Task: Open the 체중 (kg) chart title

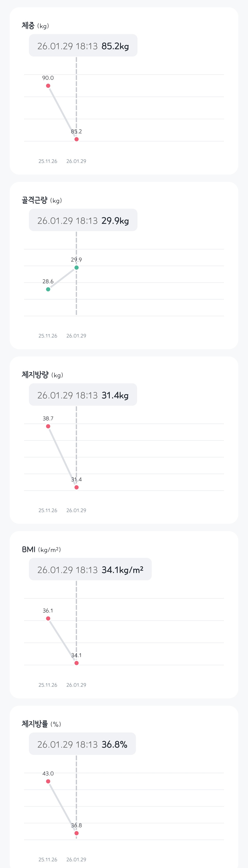Action: (35, 26)
